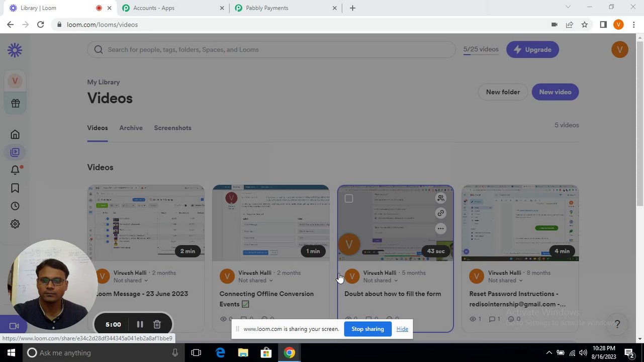Open the Chrome profile avatar in toolbar
This screenshot has height=362, width=644.
[x=618, y=24]
